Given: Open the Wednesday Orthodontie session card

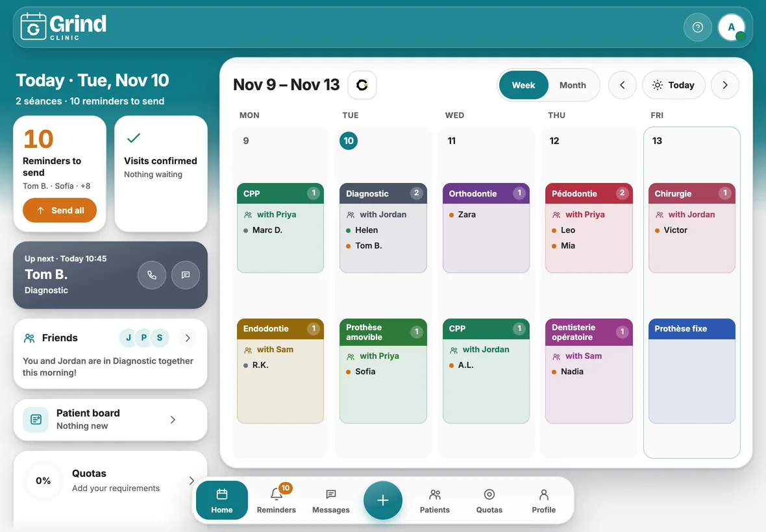Looking at the screenshot, I should pos(486,228).
